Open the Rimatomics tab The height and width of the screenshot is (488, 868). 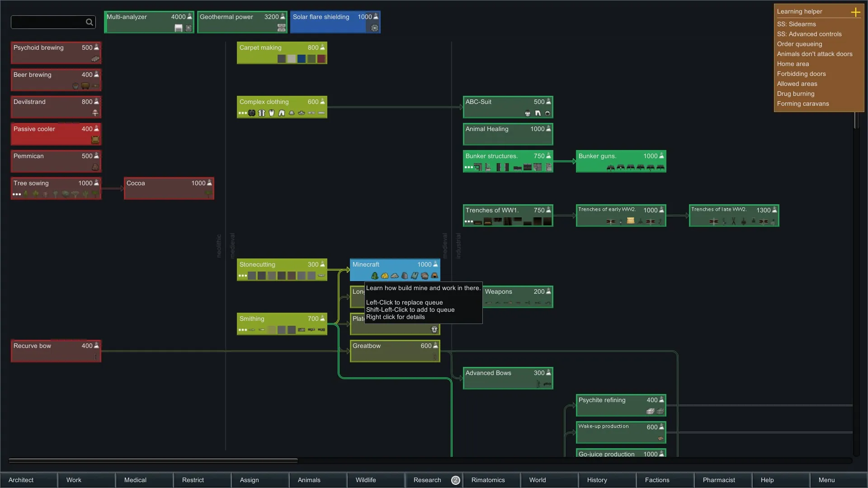coord(488,480)
